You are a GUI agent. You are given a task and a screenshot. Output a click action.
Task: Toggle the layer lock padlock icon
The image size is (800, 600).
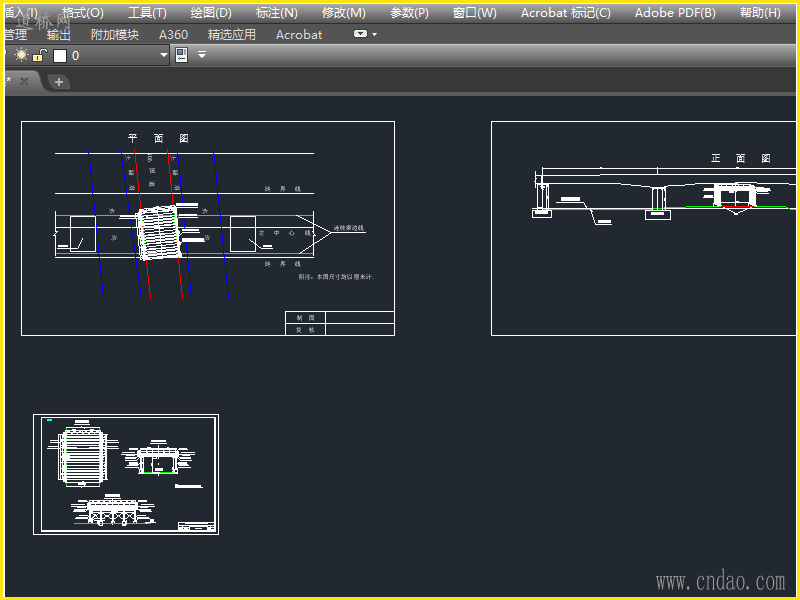39,55
